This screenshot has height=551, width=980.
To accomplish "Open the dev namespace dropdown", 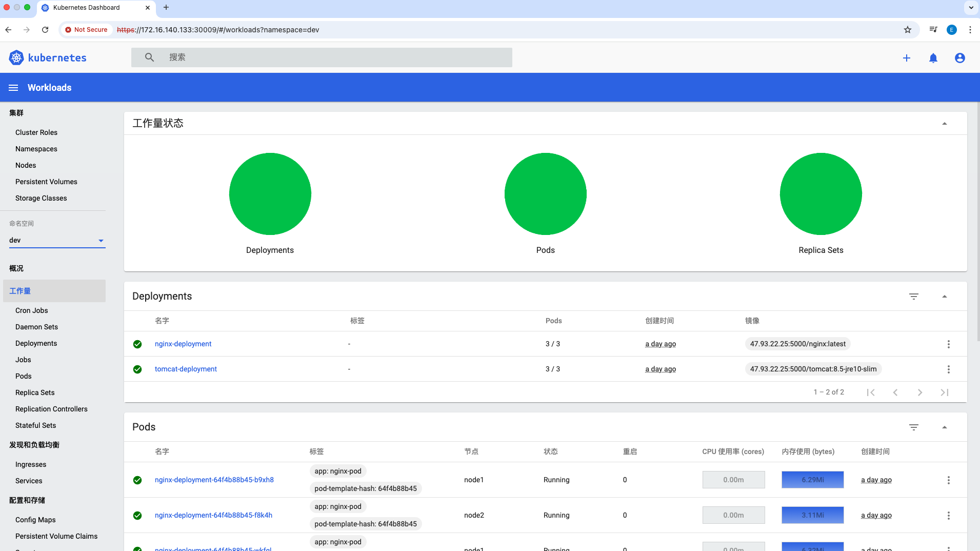I will pyautogui.click(x=57, y=241).
